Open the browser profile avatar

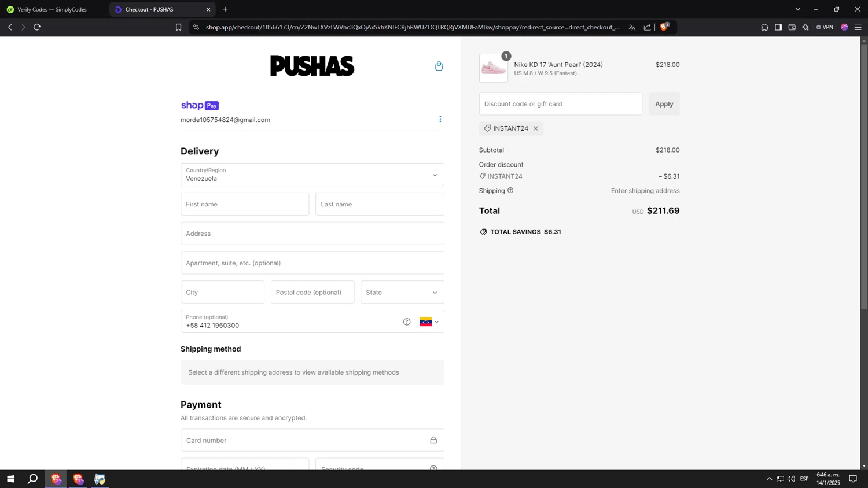[844, 27]
